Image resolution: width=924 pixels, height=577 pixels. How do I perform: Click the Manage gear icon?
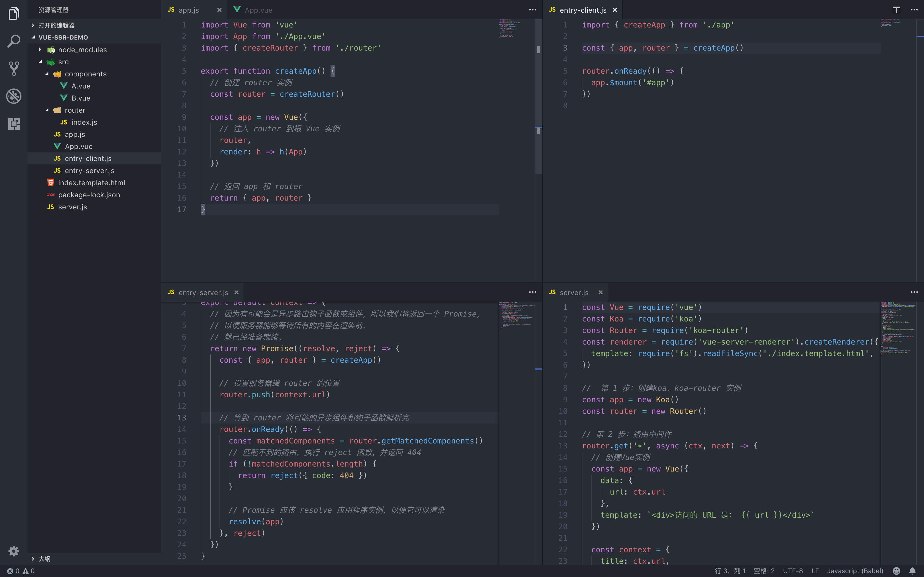pyautogui.click(x=14, y=551)
